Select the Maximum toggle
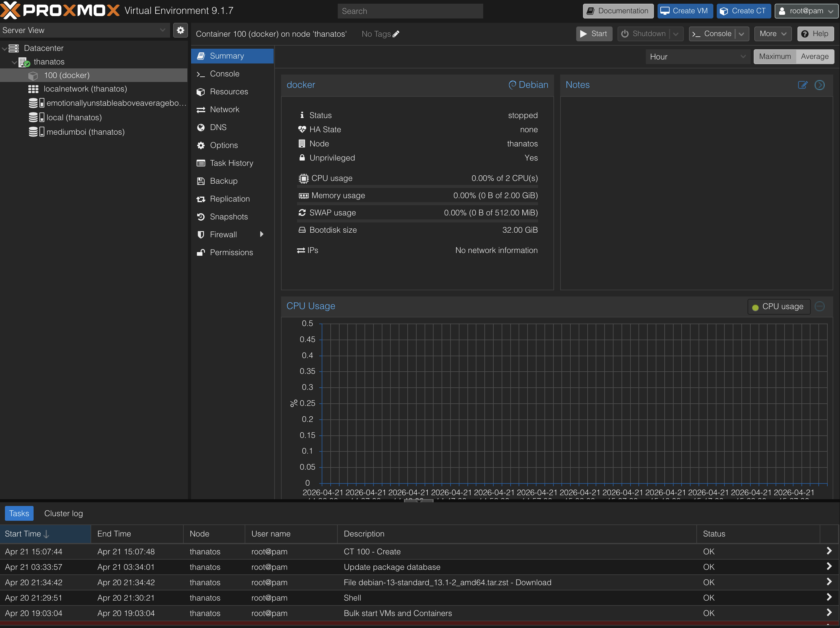The height and width of the screenshot is (628, 840). (x=775, y=57)
